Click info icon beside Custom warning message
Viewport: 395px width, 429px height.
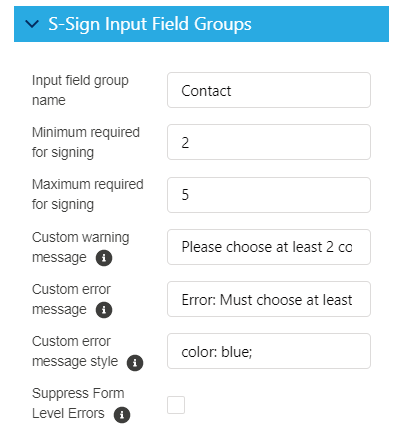[x=104, y=258]
